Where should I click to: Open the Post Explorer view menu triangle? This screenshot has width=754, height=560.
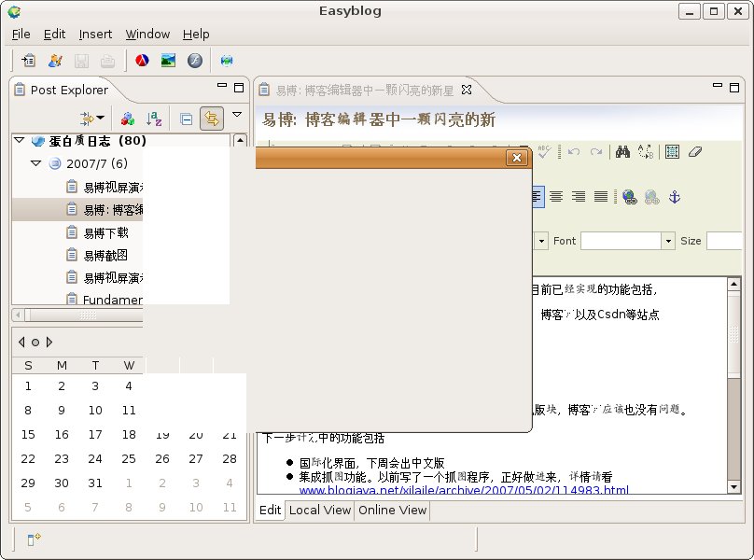tap(237, 115)
